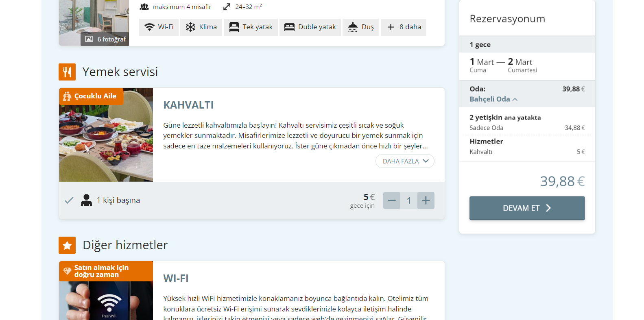This screenshot has width=644, height=320.
Task: Click the WI-FI service title
Action: tap(176, 278)
